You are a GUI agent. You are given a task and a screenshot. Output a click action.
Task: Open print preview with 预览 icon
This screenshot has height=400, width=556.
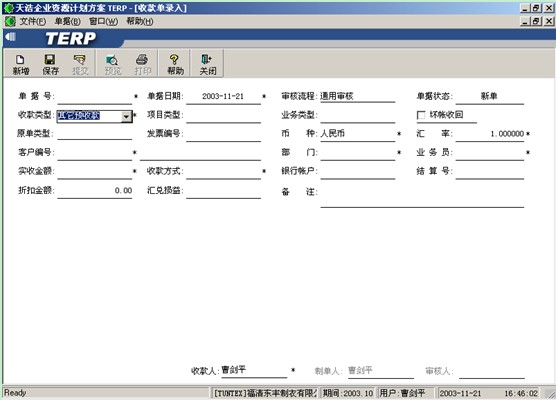tap(113, 64)
